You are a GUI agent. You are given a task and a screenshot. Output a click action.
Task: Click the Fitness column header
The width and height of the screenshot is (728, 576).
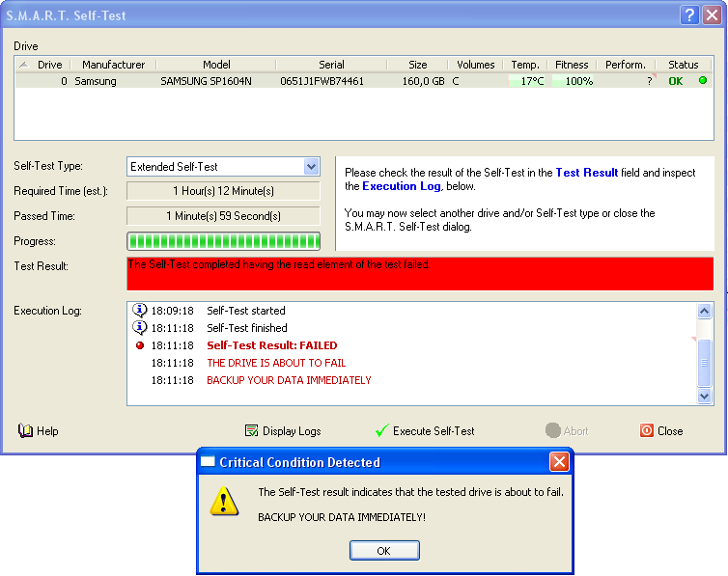pos(572,65)
